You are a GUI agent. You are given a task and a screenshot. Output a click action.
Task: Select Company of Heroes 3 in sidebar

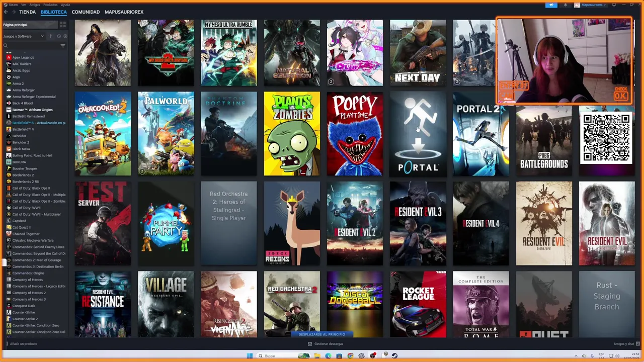29,299
